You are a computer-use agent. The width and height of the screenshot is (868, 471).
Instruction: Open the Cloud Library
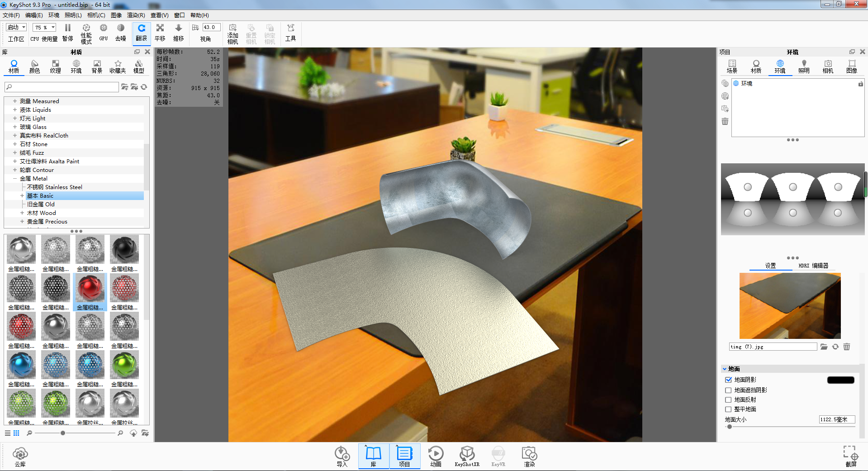(x=20, y=457)
